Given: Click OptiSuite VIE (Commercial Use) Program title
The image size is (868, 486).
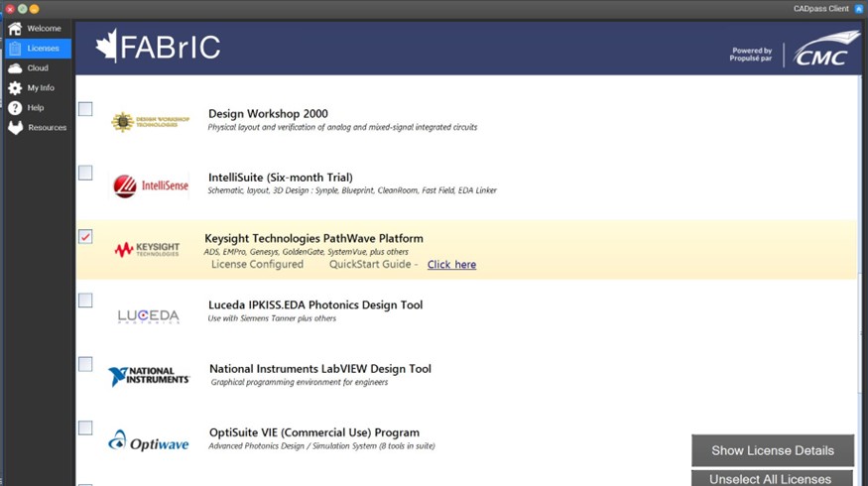Looking at the screenshot, I should 314,432.
